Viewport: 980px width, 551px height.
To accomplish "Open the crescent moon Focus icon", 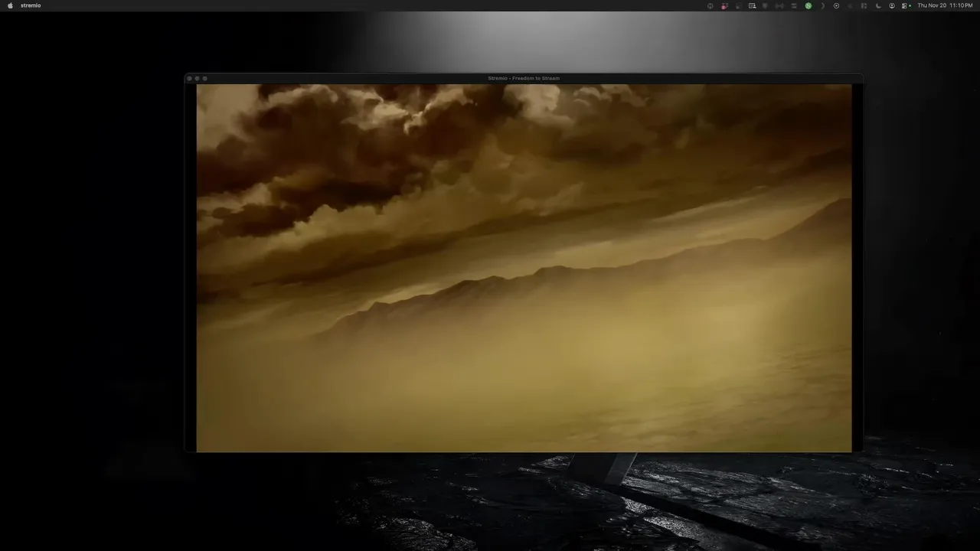I will coord(878,5).
